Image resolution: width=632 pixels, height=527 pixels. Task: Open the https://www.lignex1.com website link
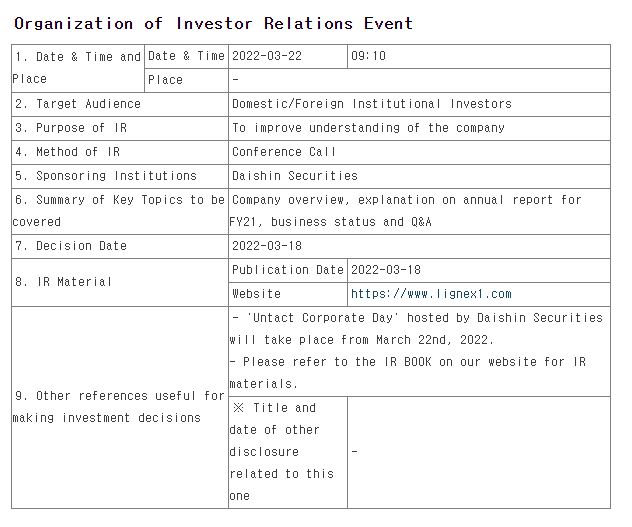click(x=430, y=294)
